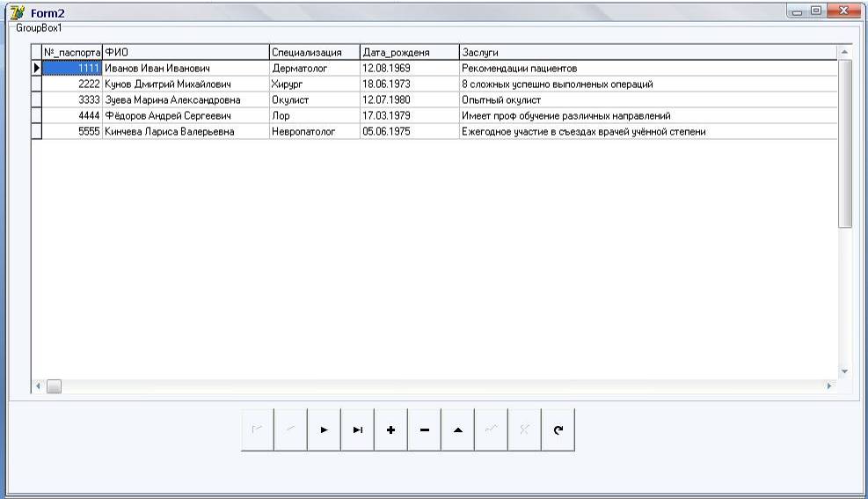Viewport: 868px width, 499px height.
Task: Close the Form2 window
Action: 843,11
